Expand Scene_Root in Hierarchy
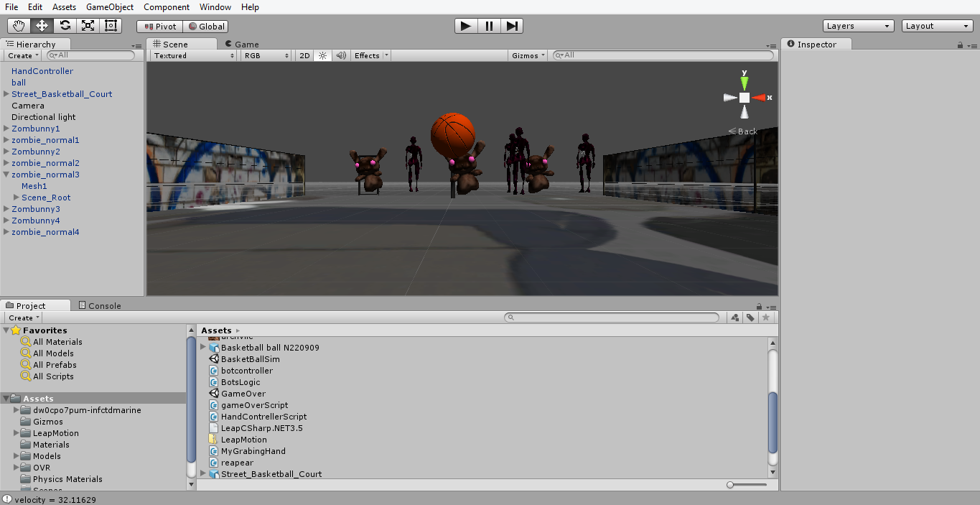Viewport: 980px width, 505px height. pyautogui.click(x=17, y=198)
